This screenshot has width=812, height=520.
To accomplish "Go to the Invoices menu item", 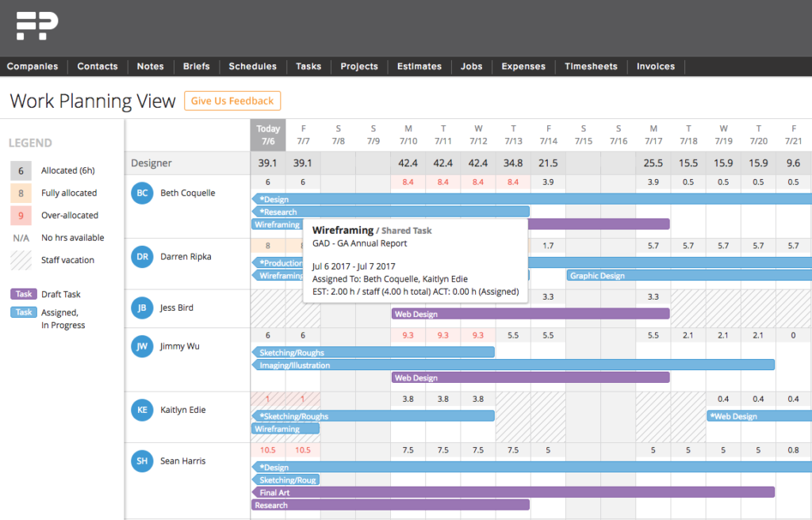I will (656, 67).
